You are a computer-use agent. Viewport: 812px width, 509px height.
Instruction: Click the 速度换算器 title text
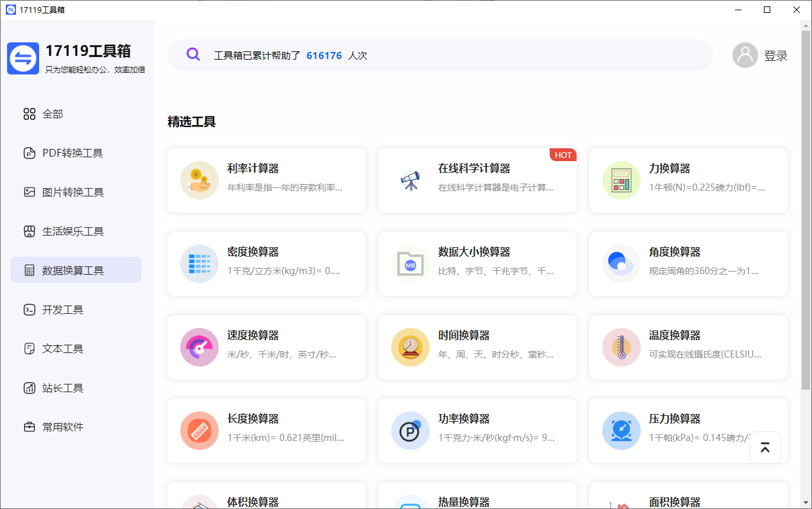click(x=253, y=336)
